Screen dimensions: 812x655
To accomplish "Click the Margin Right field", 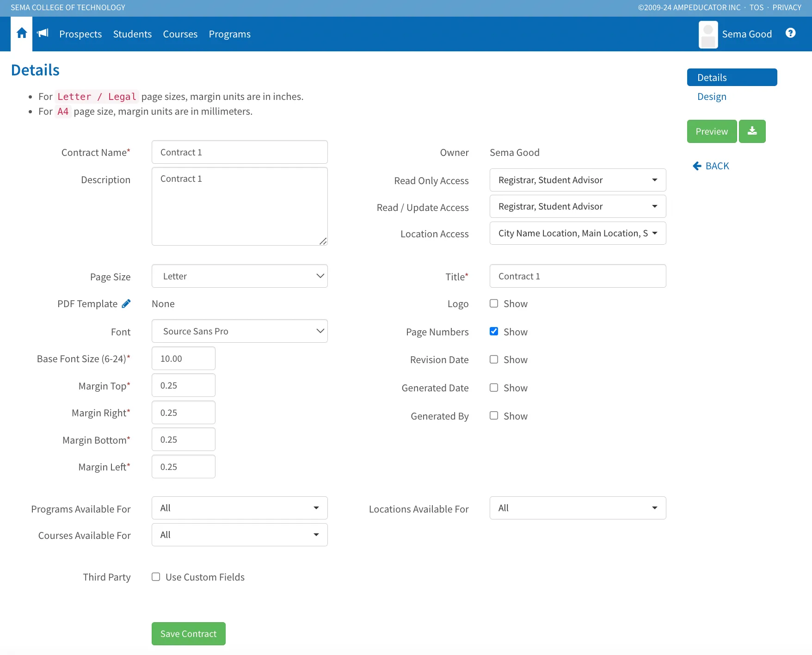I will 183,413.
